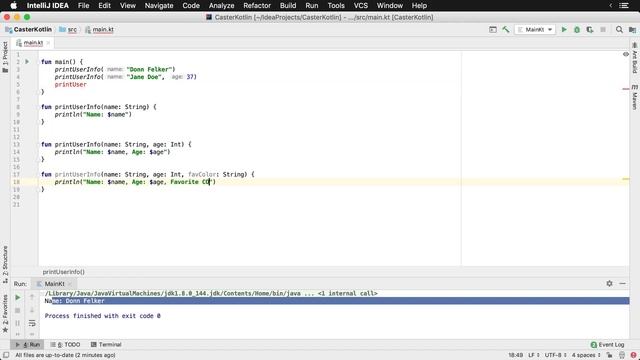Click the red error stripe mark in scrollbar
The height and width of the screenshot is (360, 640).
click(626, 89)
